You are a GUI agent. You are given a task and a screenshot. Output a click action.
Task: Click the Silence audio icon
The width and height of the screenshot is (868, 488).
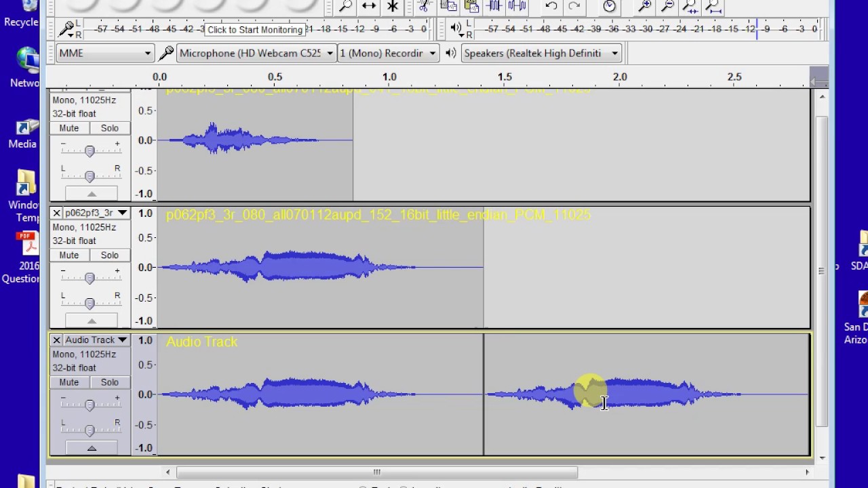[517, 6]
